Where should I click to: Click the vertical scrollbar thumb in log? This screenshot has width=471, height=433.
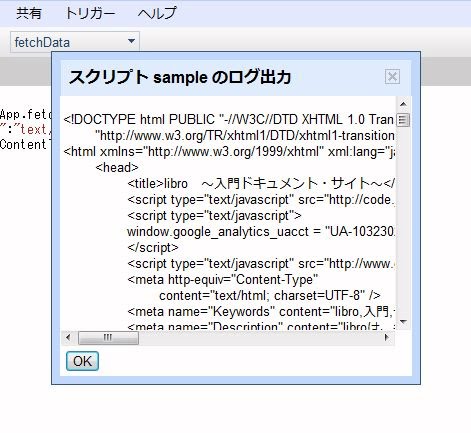tap(403, 120)
